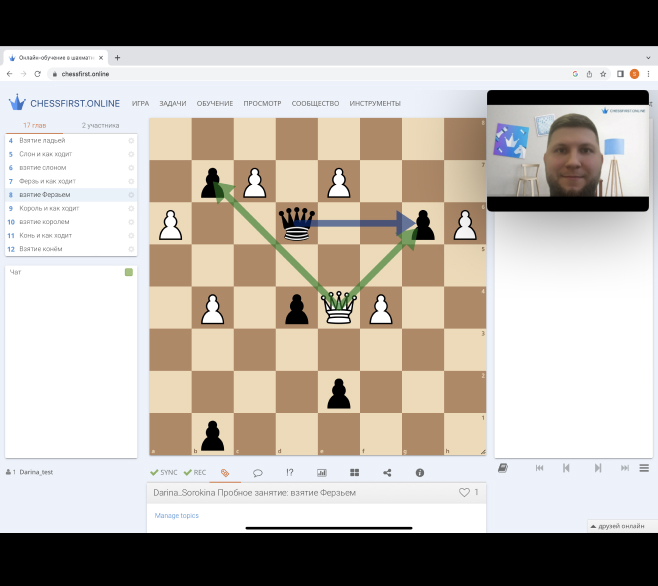
Task: Click the hamburger menu in moves panel
Action: [x=644, y=468]
